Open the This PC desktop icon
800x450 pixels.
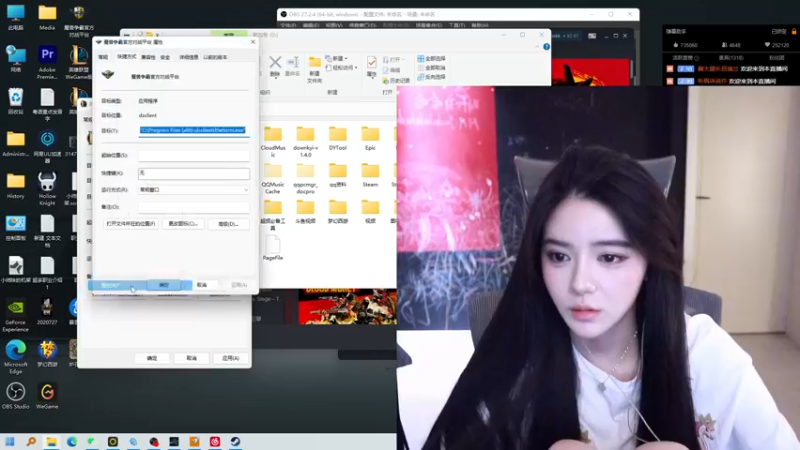coord(15,17)
